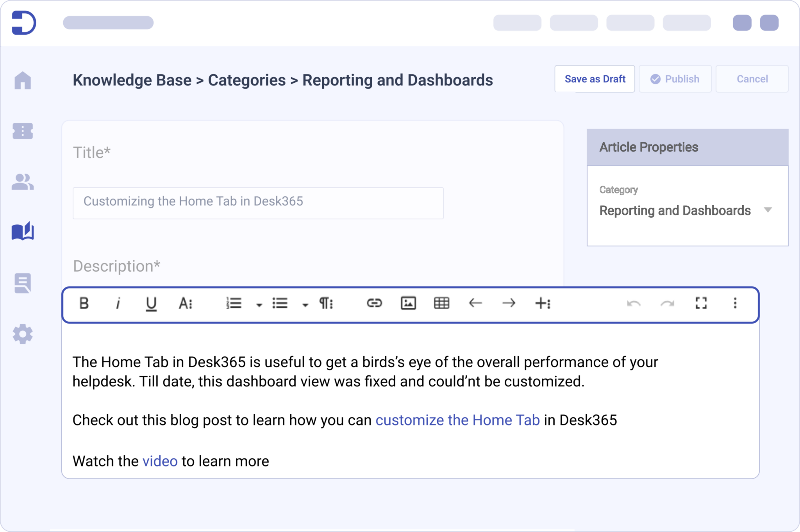This screenshot has height=532, width=800.
Task: Click the customize the Home Tab link
Action: click(457, 420)
